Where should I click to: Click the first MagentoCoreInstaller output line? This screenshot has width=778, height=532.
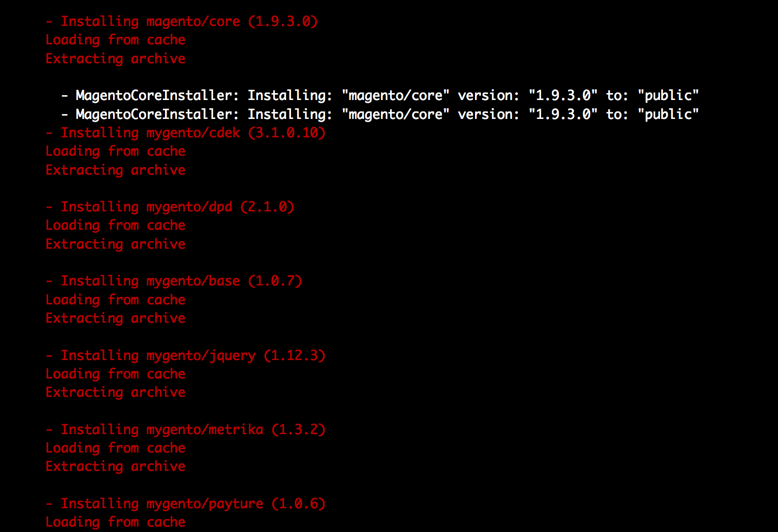379,96
